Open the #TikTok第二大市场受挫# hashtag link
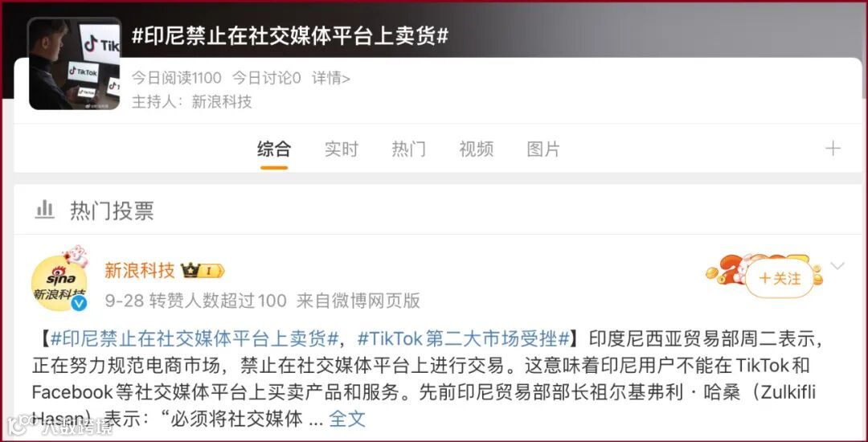Image resolution: width=868 pixels, height=442 pixels. pyautogui.click(x=464, y=338)
